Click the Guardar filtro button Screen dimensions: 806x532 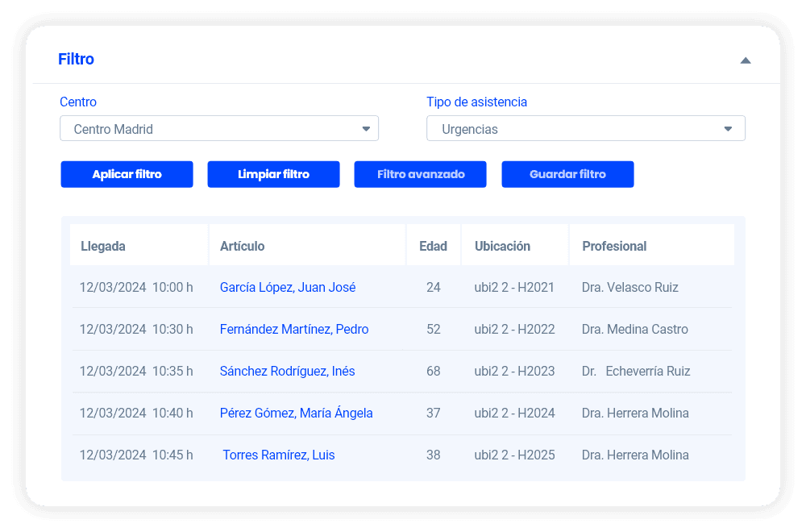(567, 174)
